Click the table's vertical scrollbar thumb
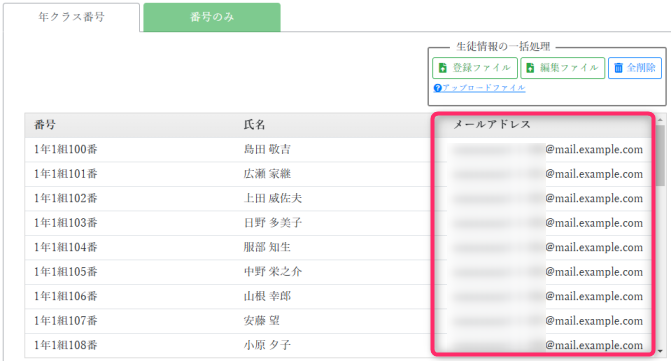The width and height of the screenshot is (671, 361). (660, 156)
